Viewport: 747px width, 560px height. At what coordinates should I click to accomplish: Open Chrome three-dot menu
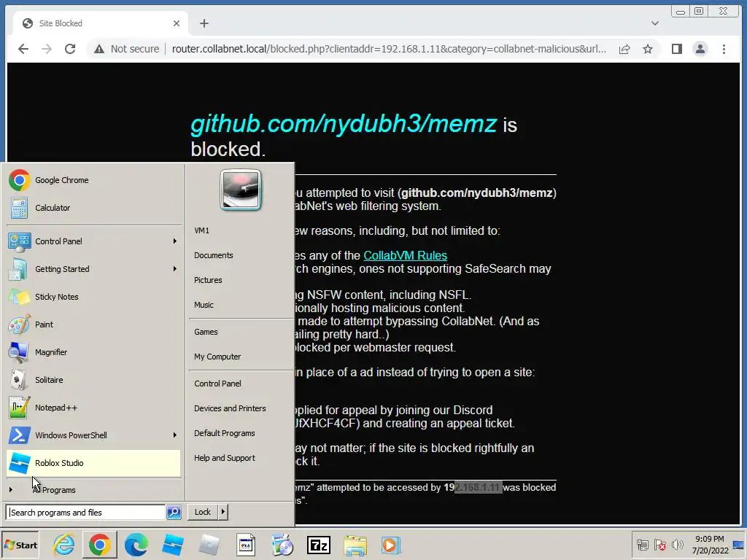[724, 49]
